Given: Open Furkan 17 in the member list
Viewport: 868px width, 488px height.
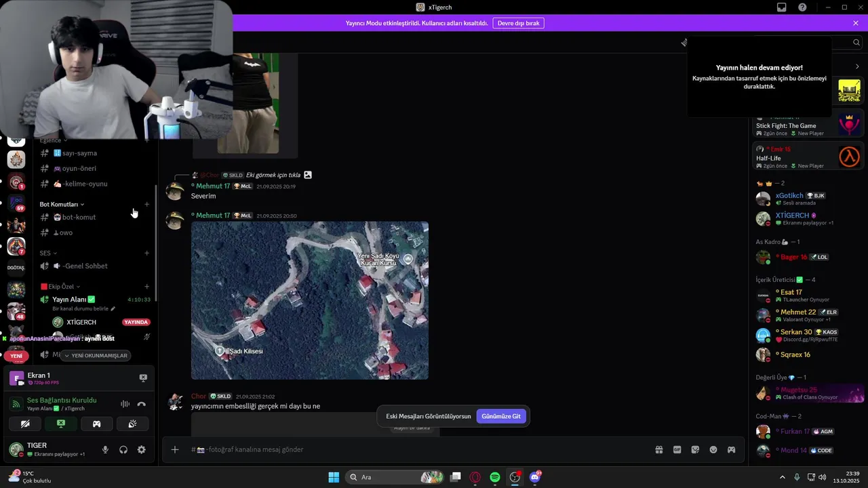Looking at the screenshot, I should pyautogui.click(x=808, y=431).
